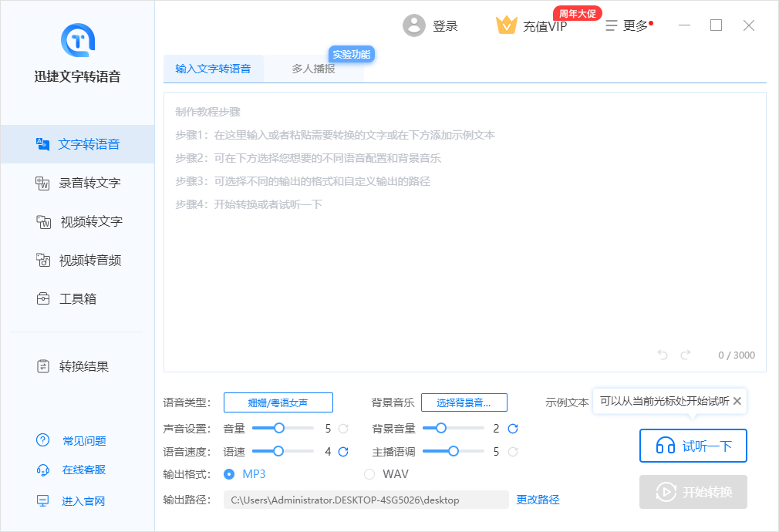Click the 迅捷文字转语音 app logo
Image resolution: width=779 pixels, height=532 pixels.
pyautogui.click(x=77, y=40)
